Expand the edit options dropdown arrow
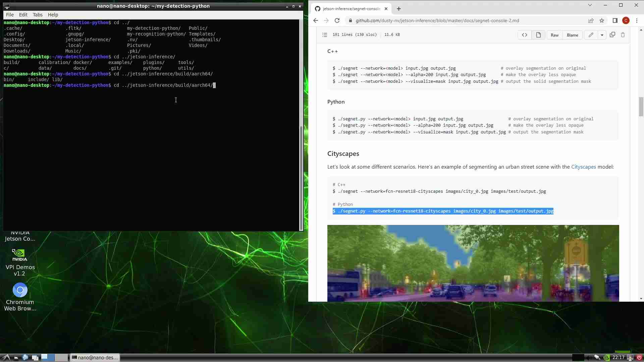 602,35
